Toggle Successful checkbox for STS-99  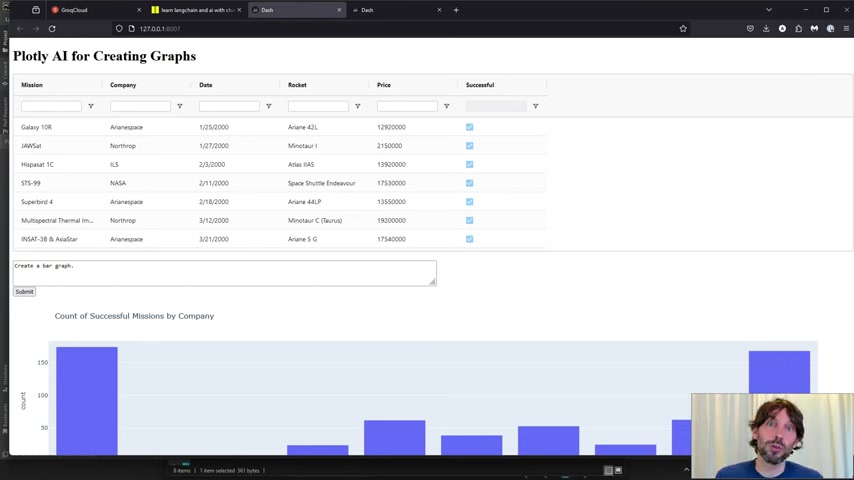click(x=469, y=183)
